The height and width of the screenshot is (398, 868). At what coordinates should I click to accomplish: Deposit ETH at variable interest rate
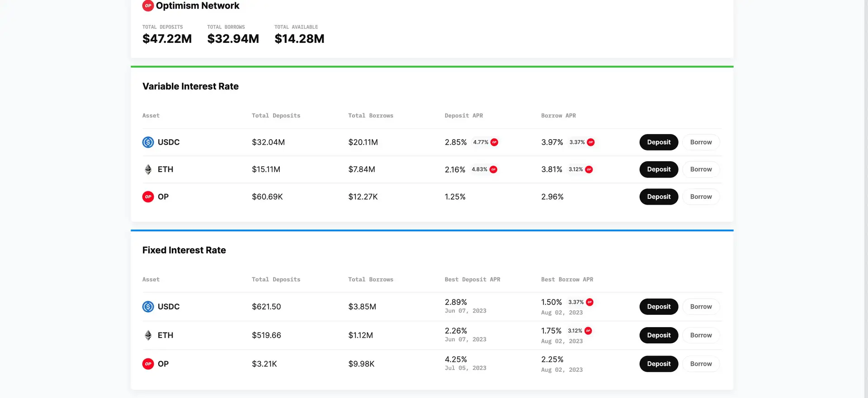[658, 169]
